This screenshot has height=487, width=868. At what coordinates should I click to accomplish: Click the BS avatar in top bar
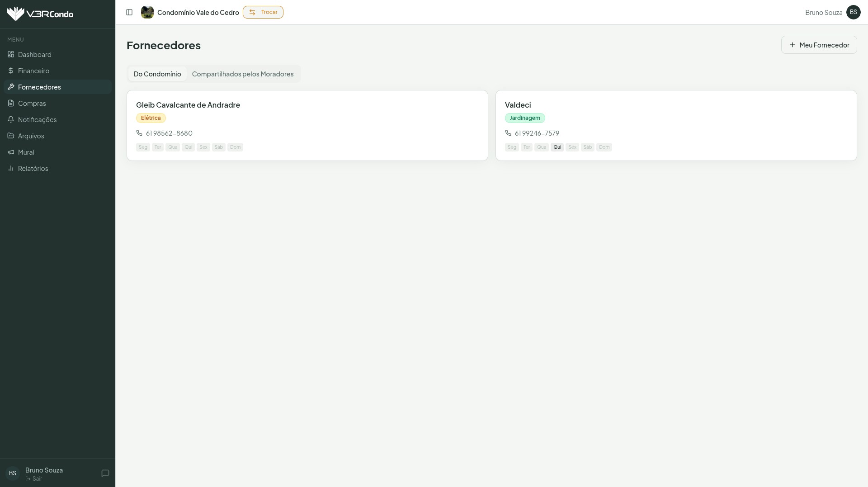tap(853, 12)
